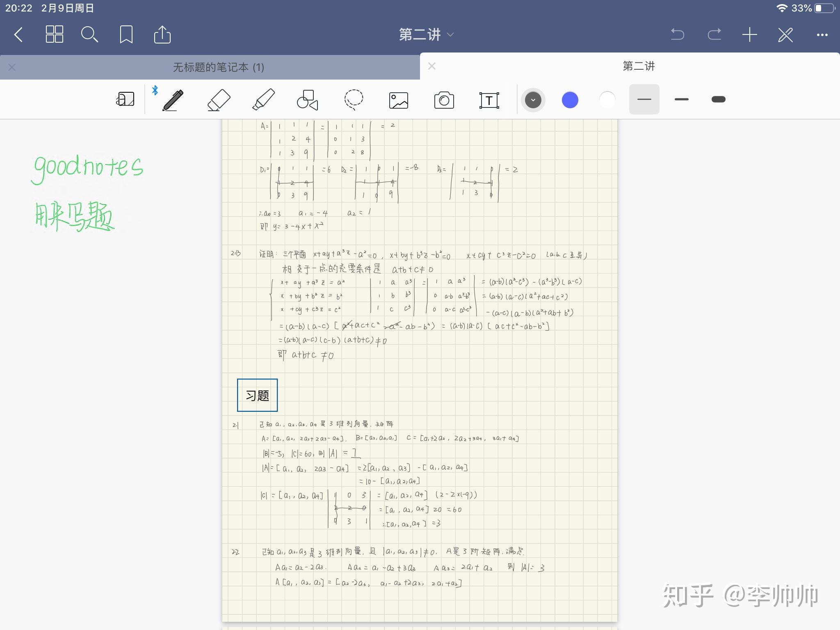
Task: Insert an image with the picture tool
Action: [398, 100]
